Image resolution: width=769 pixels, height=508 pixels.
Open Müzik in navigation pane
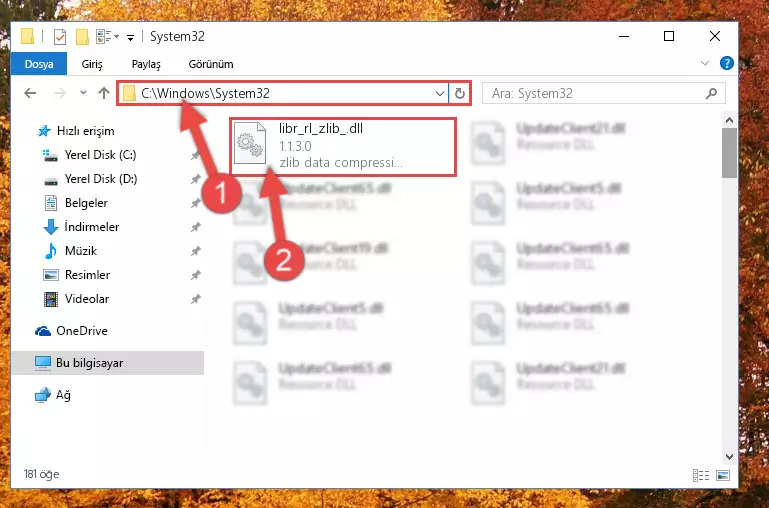[x=80, y=251]
